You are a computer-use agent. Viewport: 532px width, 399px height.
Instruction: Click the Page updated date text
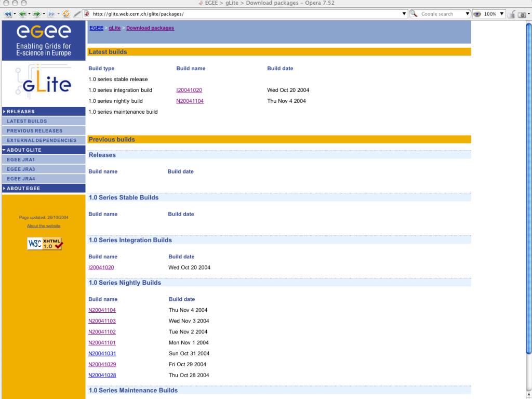(x=44, y=218)
